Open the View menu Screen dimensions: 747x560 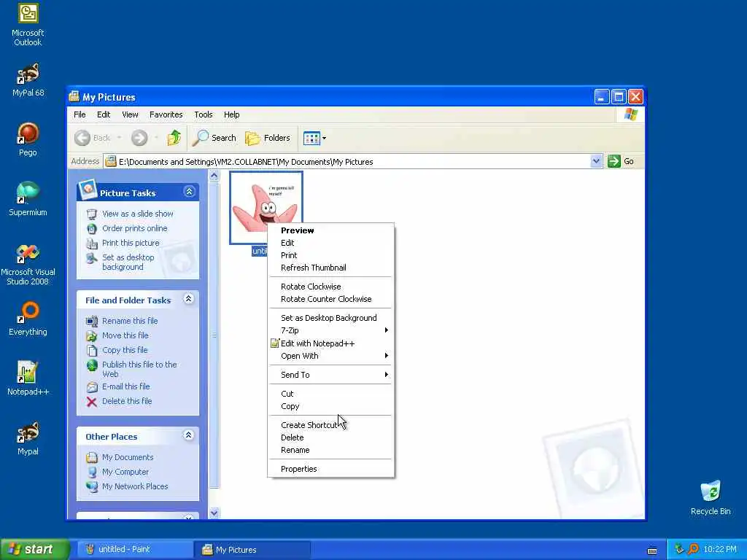[130, 114]
